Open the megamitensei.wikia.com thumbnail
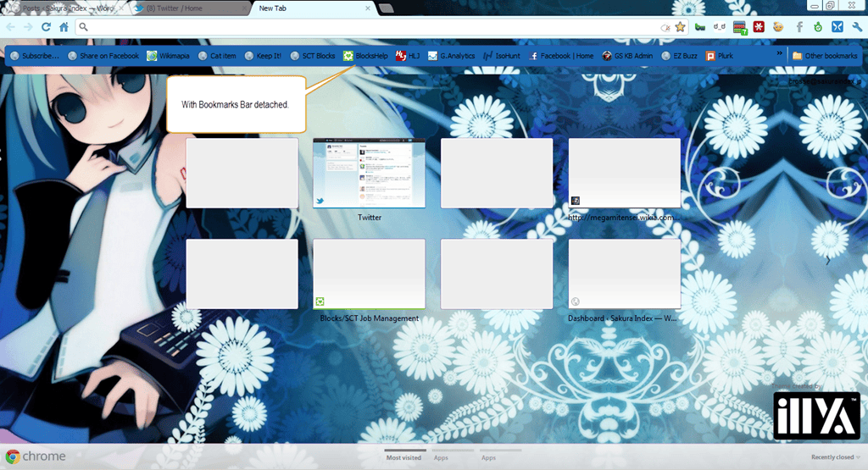868x470 pixels. tap(625, 173)
